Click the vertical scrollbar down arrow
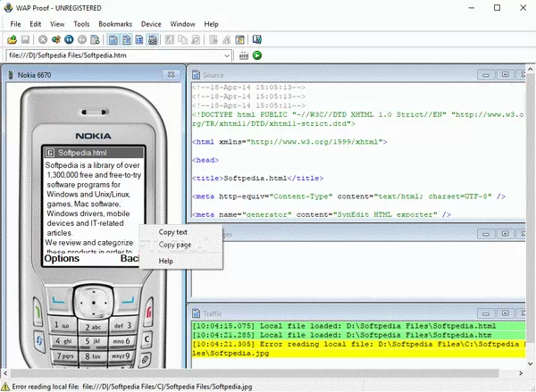The image size is (536, 392). click(530, 363)
